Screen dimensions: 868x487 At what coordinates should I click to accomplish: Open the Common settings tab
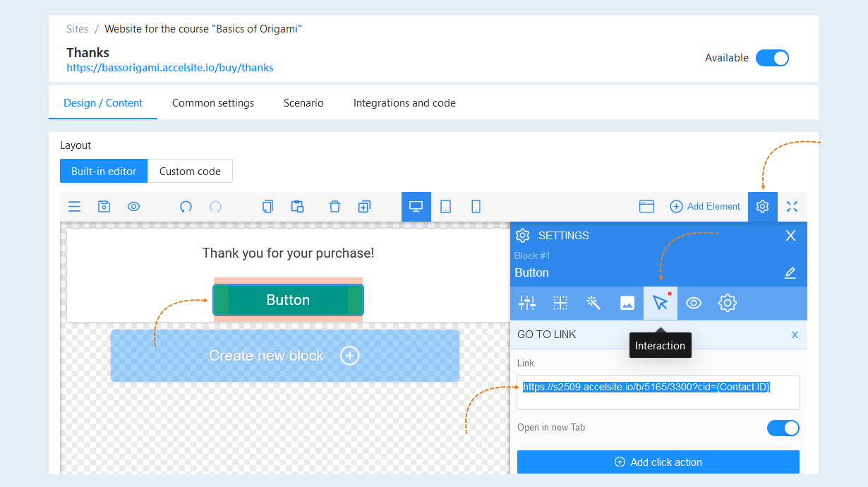coord(213,103)
